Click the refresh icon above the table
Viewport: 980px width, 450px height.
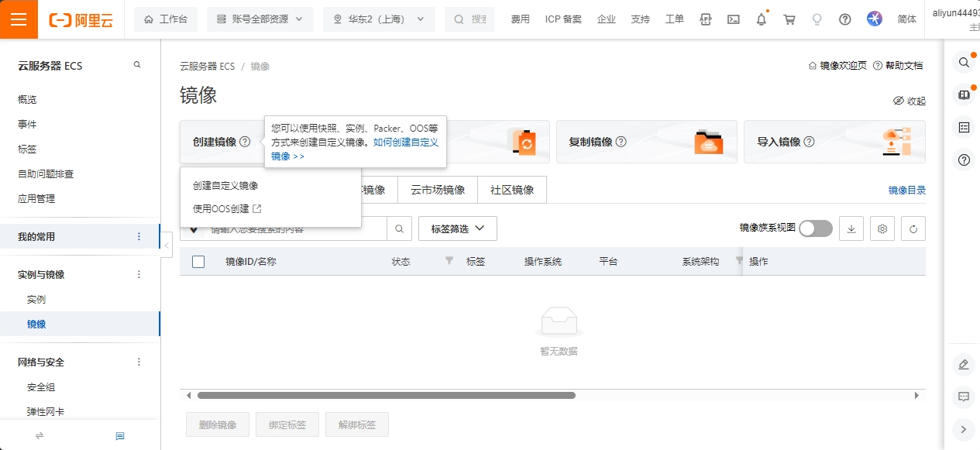tap(913, 228)
